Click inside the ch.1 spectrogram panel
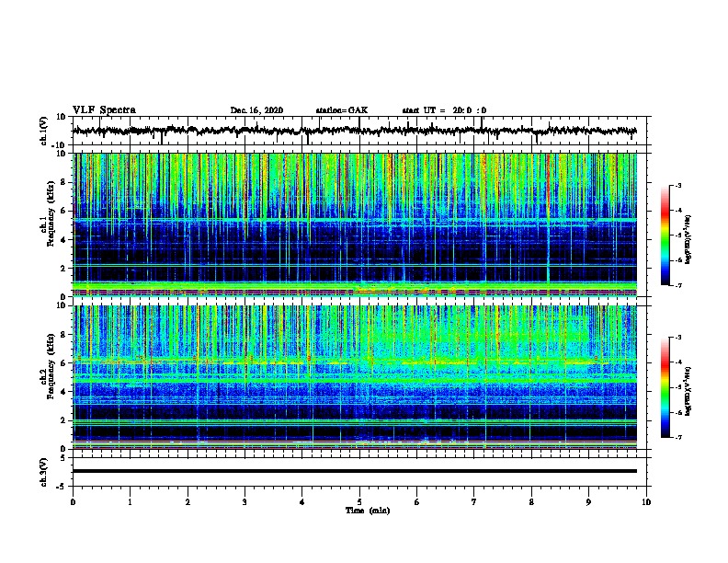 point(354,224)
